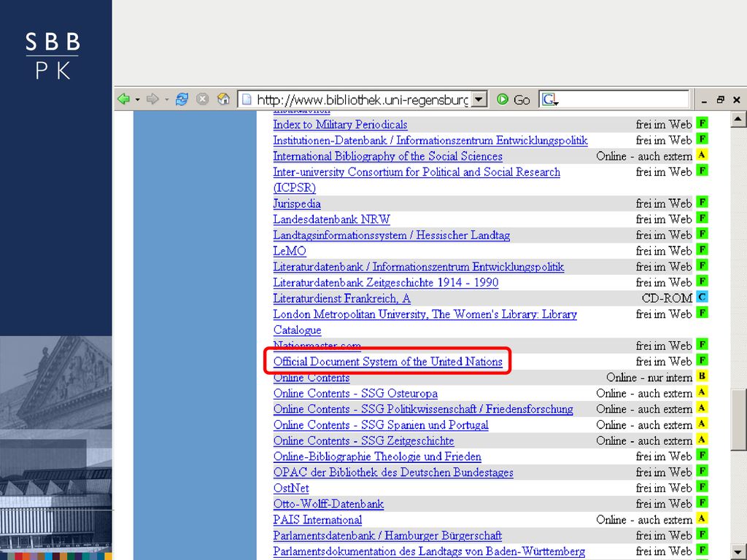Follow the Jurispedia link
Image resolution: width=747 pixels, height=560 pixels.
coord(297,204)
